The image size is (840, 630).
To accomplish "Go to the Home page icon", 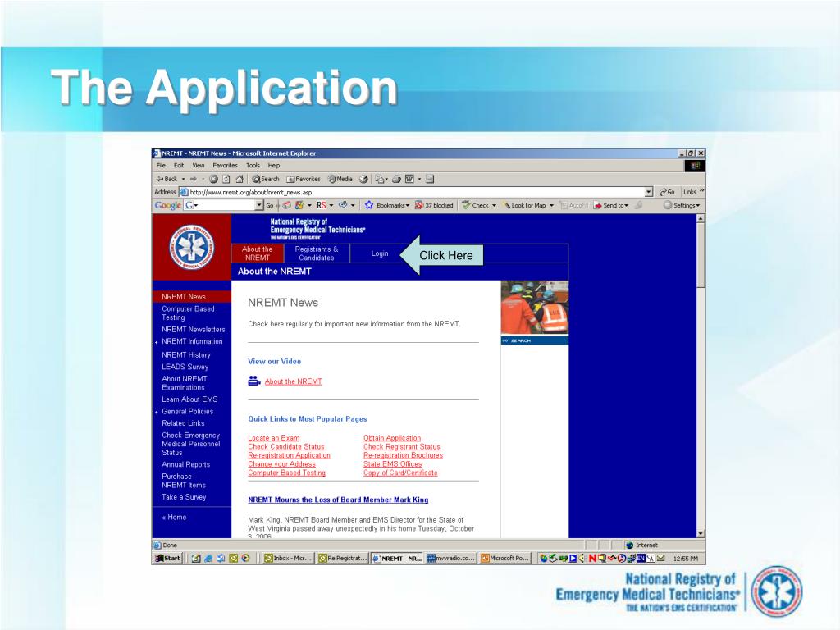I will click(240, 179).
